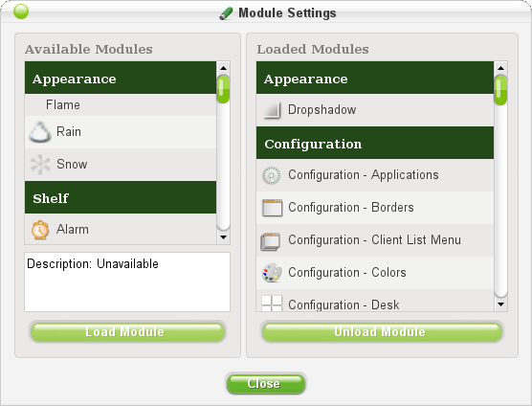Click the Loaded Modules scrollbar green thumb
532x406 pixels.
500,90
